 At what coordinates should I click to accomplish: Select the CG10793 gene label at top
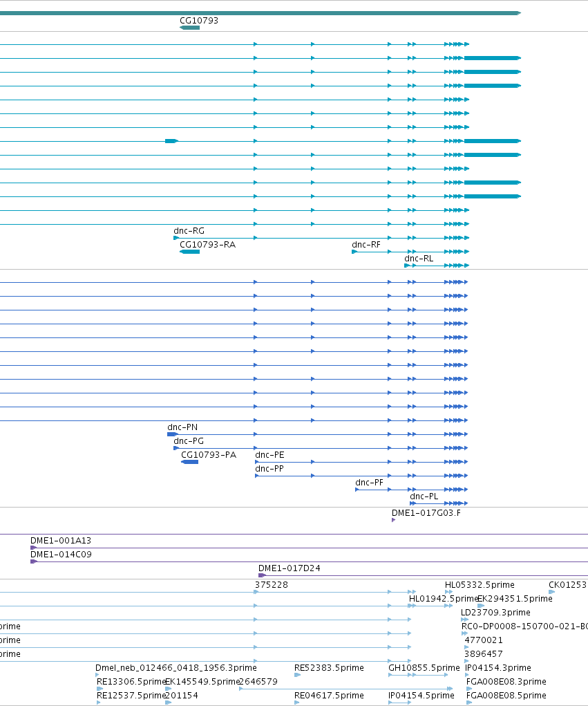[x=199, y=21]
